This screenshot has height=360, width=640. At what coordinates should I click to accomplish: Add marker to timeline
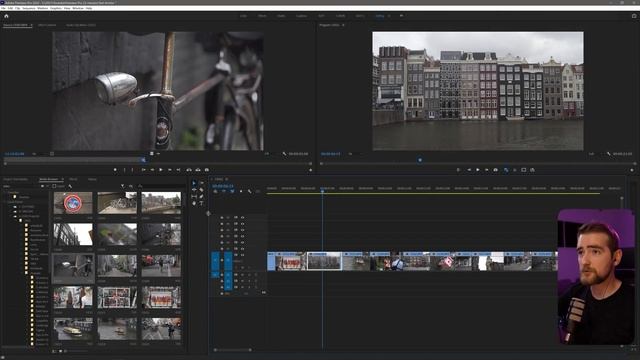pos(241,191)
